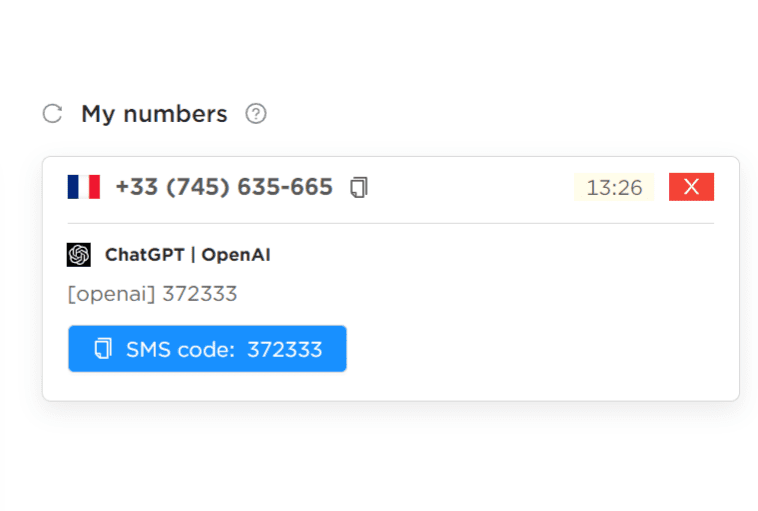Click the French flag icon
758x511 pixels.
84,187
